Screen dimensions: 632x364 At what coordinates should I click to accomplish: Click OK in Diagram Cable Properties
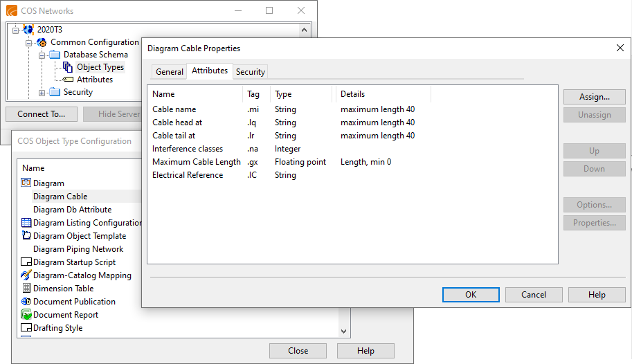tap(471, 295)
